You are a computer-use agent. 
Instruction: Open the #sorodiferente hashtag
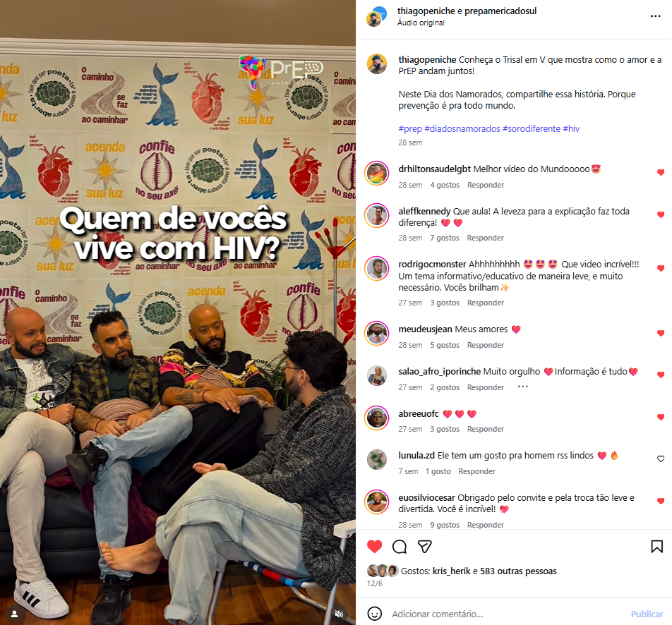531,128
